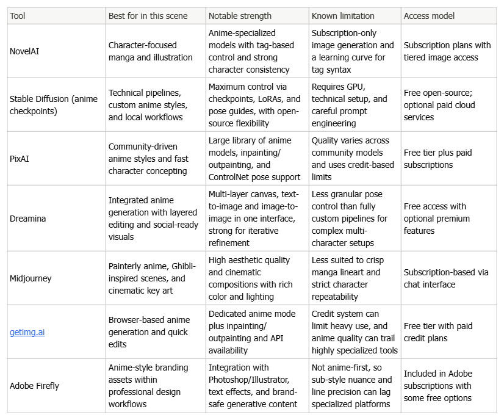Click the Stable Diffusion (anime checkpoints) cell
The height and width of the screenshot is (420, 504).
pos(57,105)
